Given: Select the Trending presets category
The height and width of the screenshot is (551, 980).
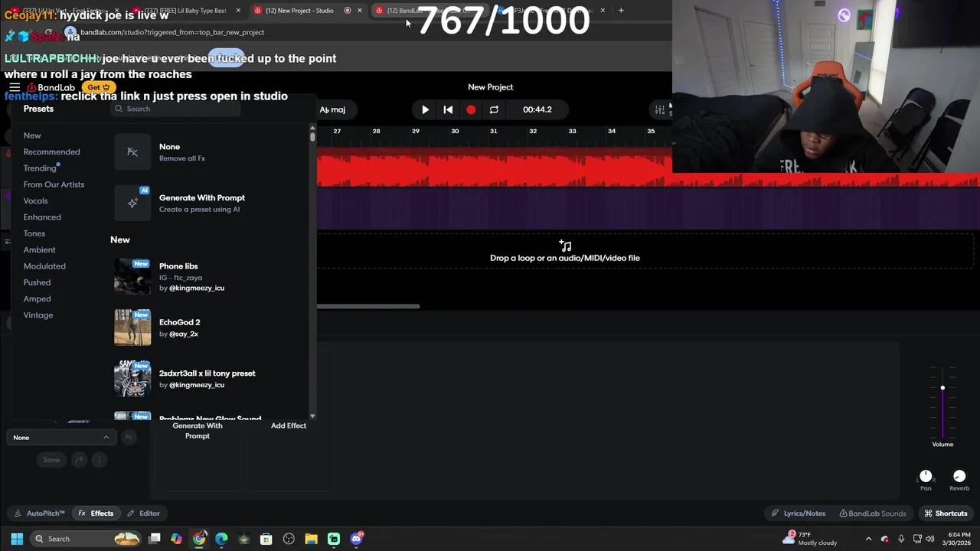Looking at the screenshot, I should [40, 168].
